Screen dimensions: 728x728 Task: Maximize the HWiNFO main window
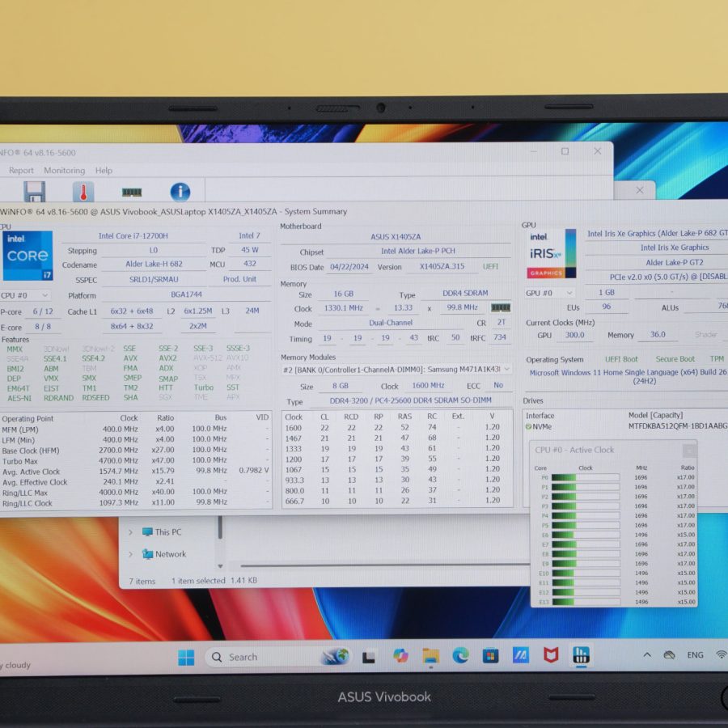[x=565, y=151]
